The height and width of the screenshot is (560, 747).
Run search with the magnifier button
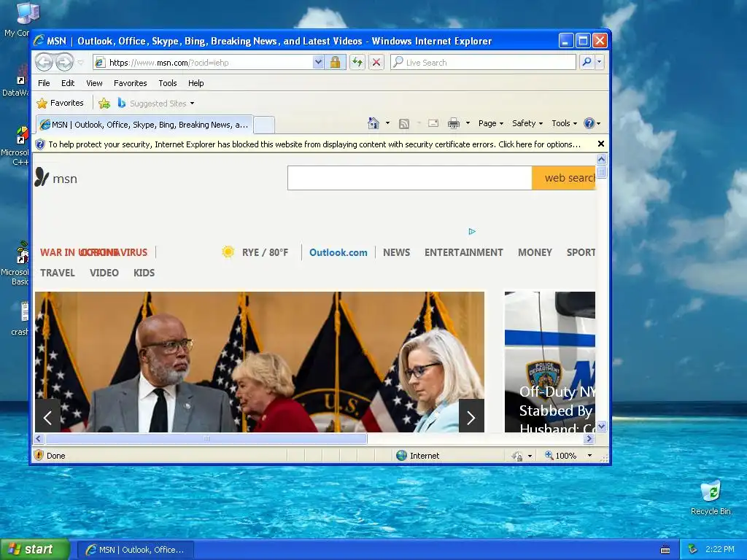tap(587, 62)
